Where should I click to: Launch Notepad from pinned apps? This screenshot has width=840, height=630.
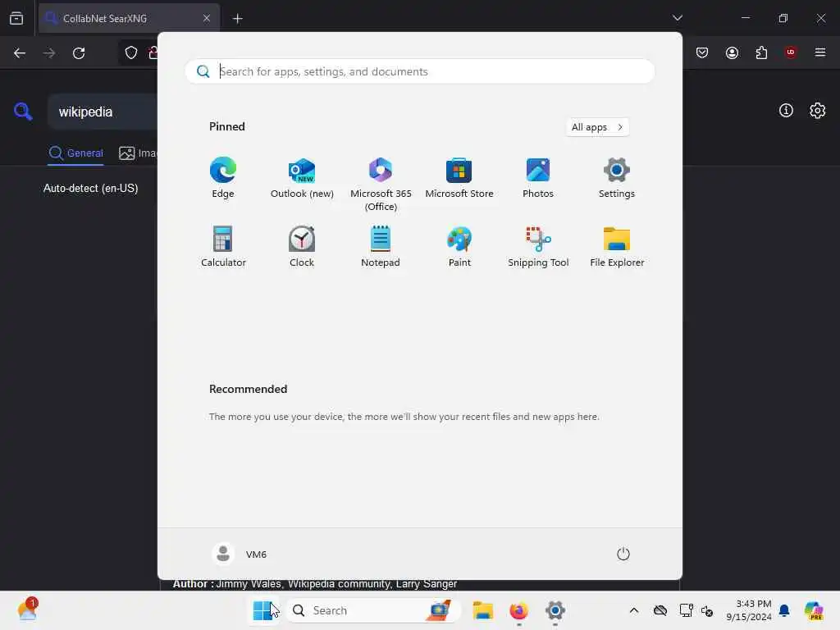381,246
